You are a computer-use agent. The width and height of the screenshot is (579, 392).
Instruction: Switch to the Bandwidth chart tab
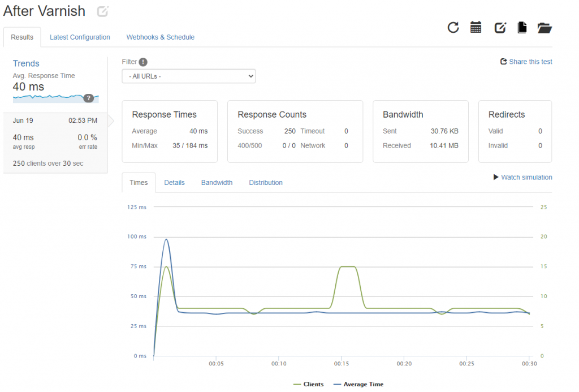[x=217, y=183]
